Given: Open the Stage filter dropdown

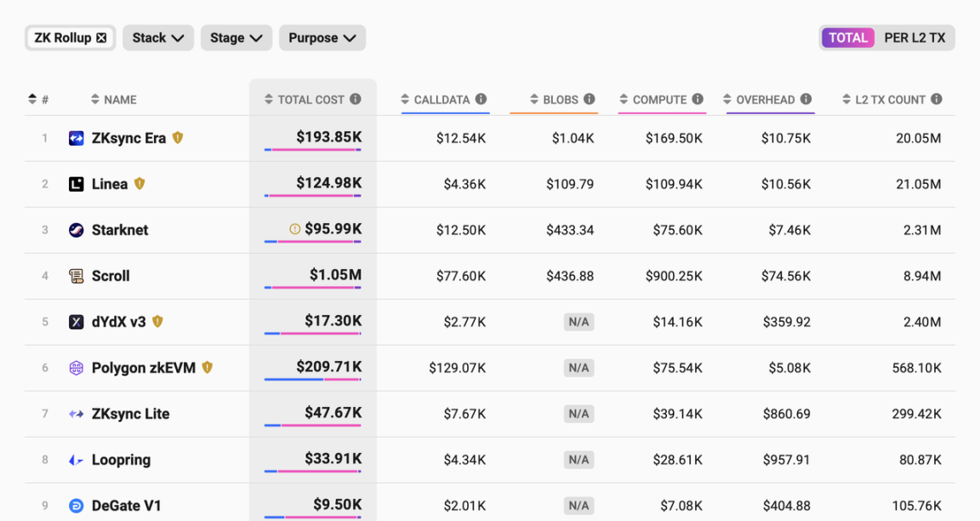Looking at the screenshot, I should [236, 38].
